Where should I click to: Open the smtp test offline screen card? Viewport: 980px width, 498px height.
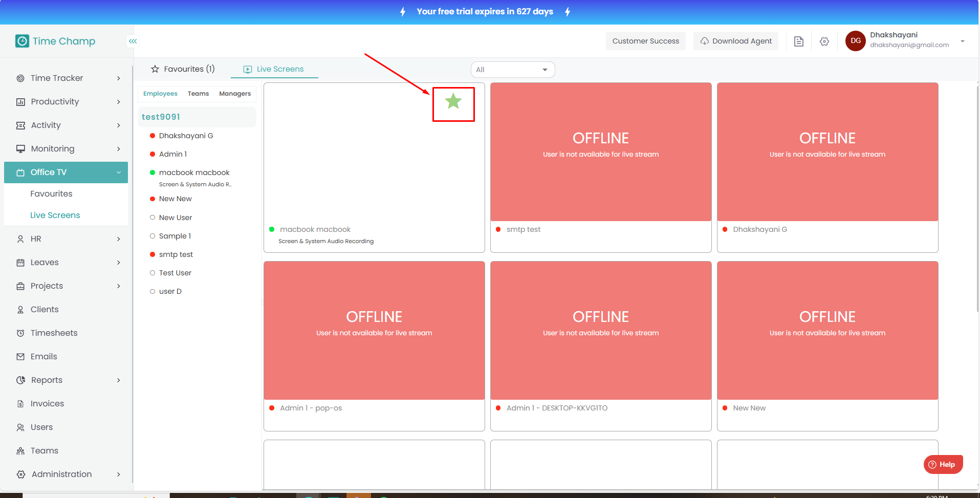(601, 167)
